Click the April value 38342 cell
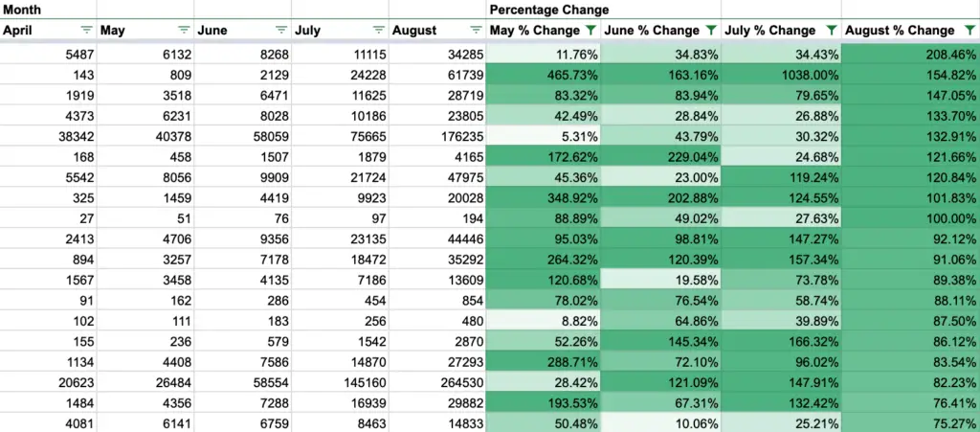This screenshot has height=432, width=980. point(48,136)
